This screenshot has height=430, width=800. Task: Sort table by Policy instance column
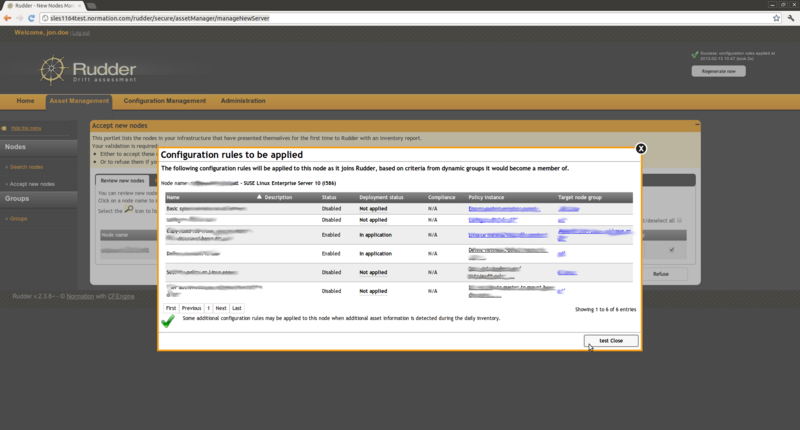[486, 197]
